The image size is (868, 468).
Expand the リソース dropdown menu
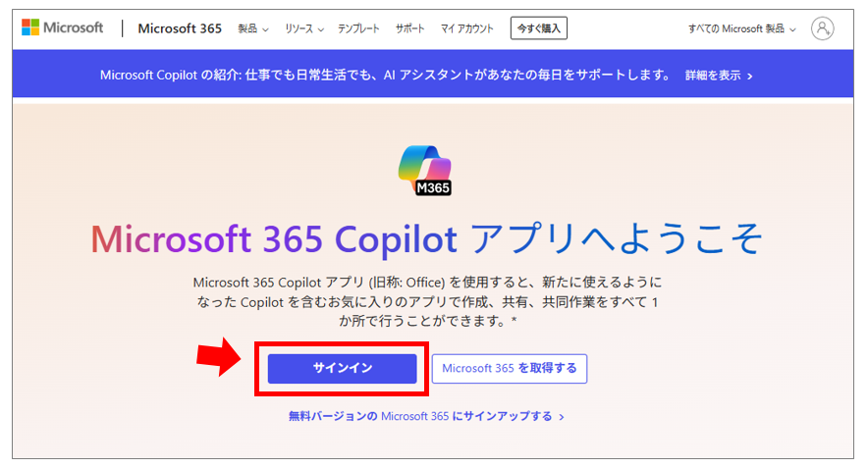pos(304,28)
